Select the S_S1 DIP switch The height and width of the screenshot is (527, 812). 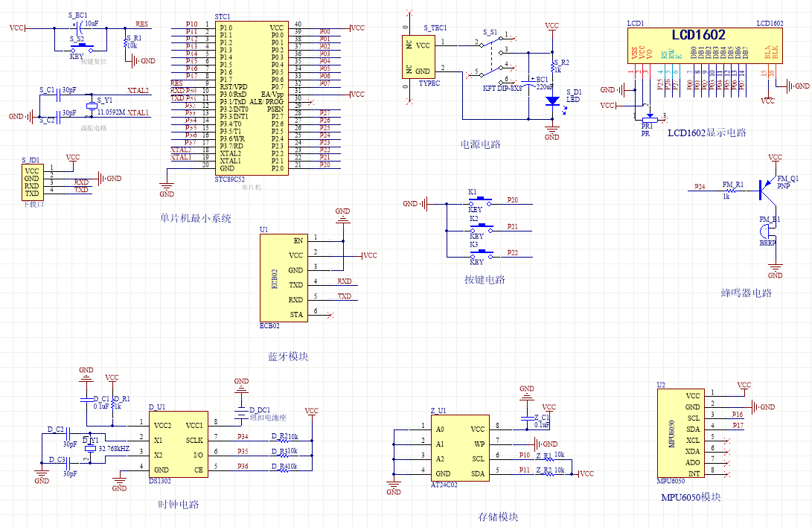[492, 57]
